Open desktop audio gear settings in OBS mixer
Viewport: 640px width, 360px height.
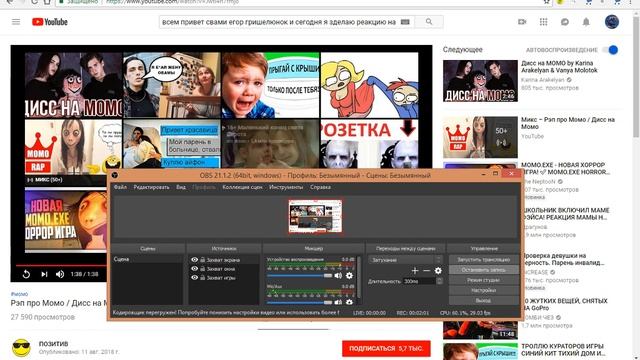pyautogui.click(x=349, y=276)
